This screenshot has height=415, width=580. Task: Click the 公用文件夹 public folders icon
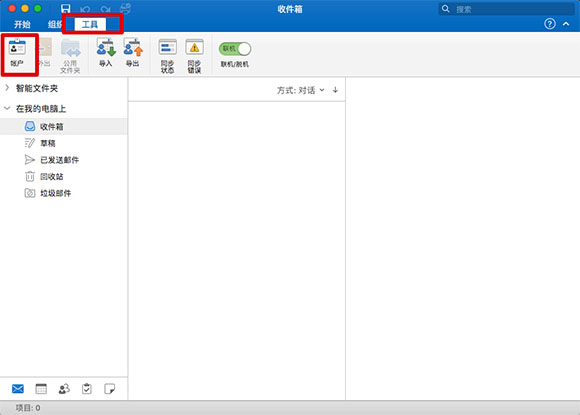(70, 56)
